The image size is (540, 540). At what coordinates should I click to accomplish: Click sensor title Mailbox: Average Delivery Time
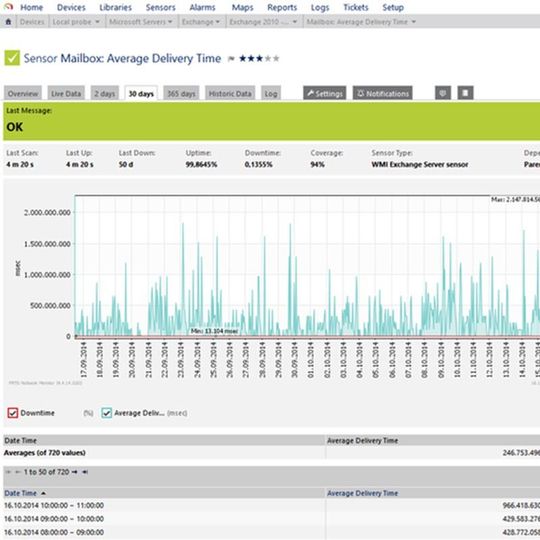(x=141, y=58)
